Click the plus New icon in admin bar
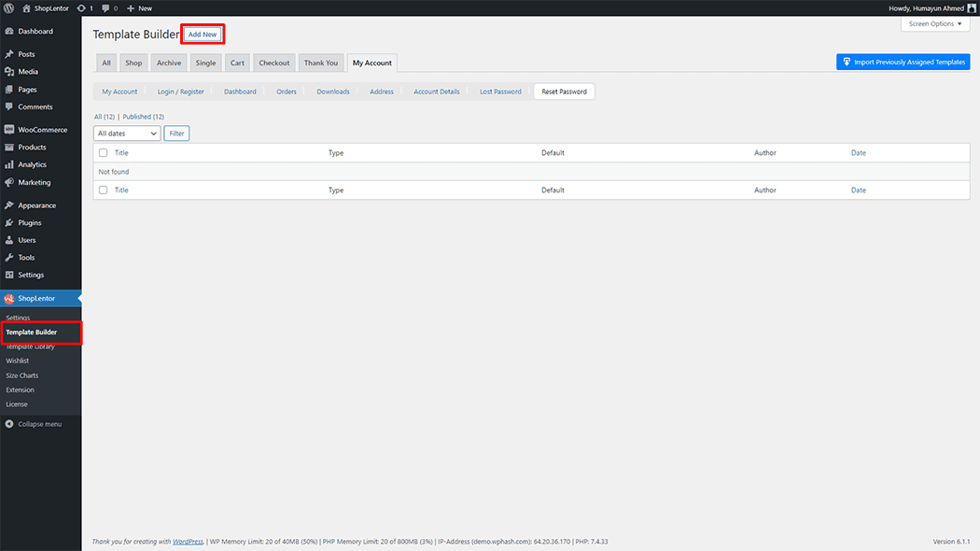980x551 pixels. tap(131, 8)
